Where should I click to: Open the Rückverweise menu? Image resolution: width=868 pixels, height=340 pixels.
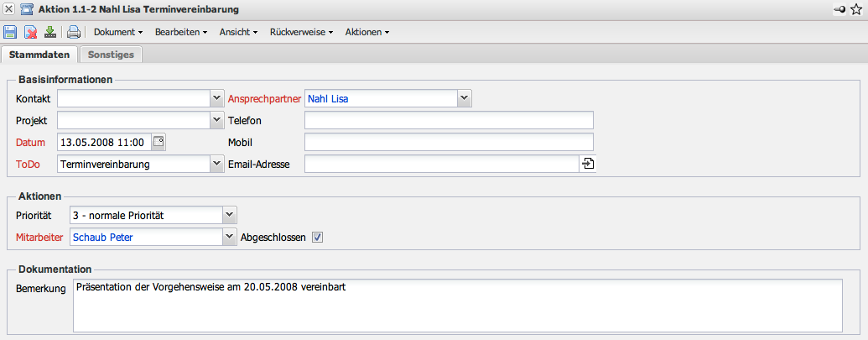[x=301, y=33]
